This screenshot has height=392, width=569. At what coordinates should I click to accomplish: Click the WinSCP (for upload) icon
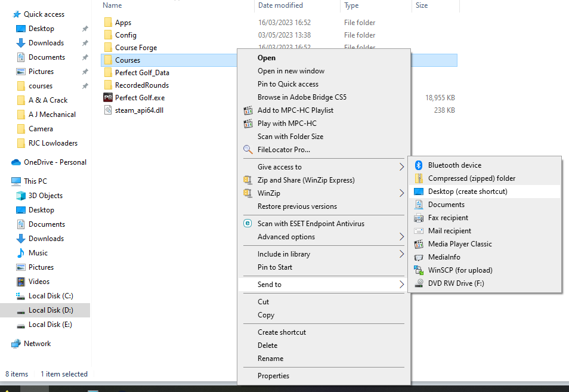tap(419, 270)
